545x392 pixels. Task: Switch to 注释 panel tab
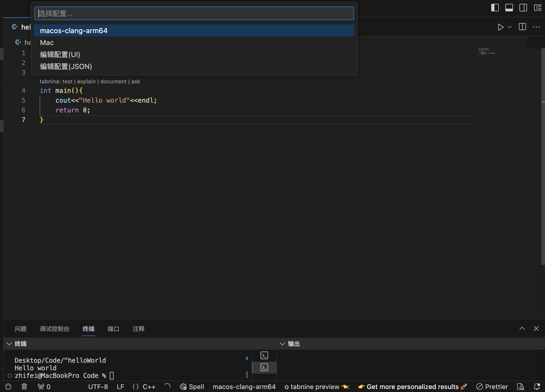coord(139,329)
